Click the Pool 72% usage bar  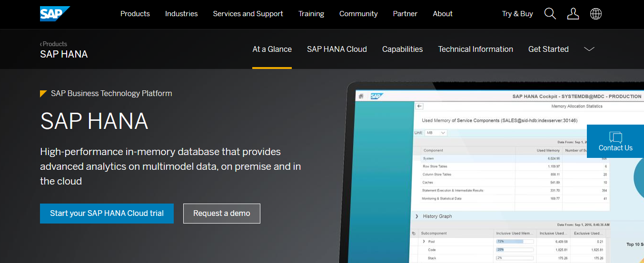pos(515,242)
